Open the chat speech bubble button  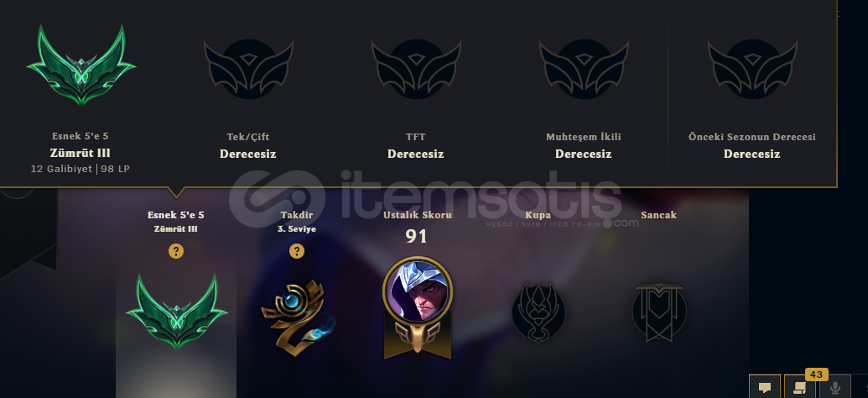pos(765,387)
